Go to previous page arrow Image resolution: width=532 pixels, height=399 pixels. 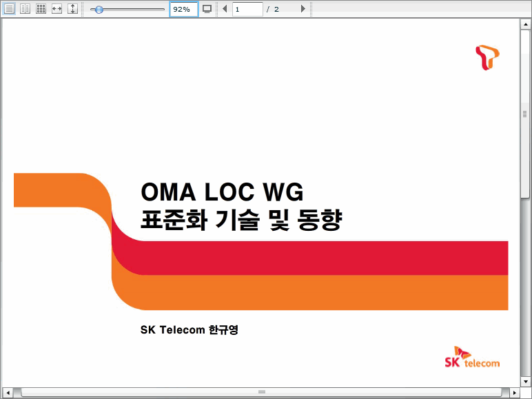225,9
